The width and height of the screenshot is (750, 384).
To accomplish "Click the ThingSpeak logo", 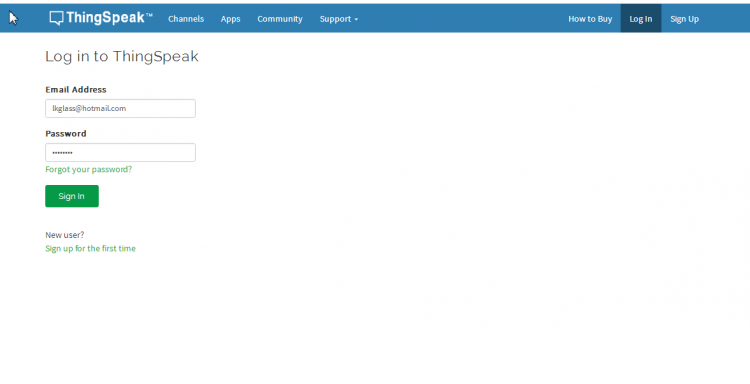I will [101, 18].
